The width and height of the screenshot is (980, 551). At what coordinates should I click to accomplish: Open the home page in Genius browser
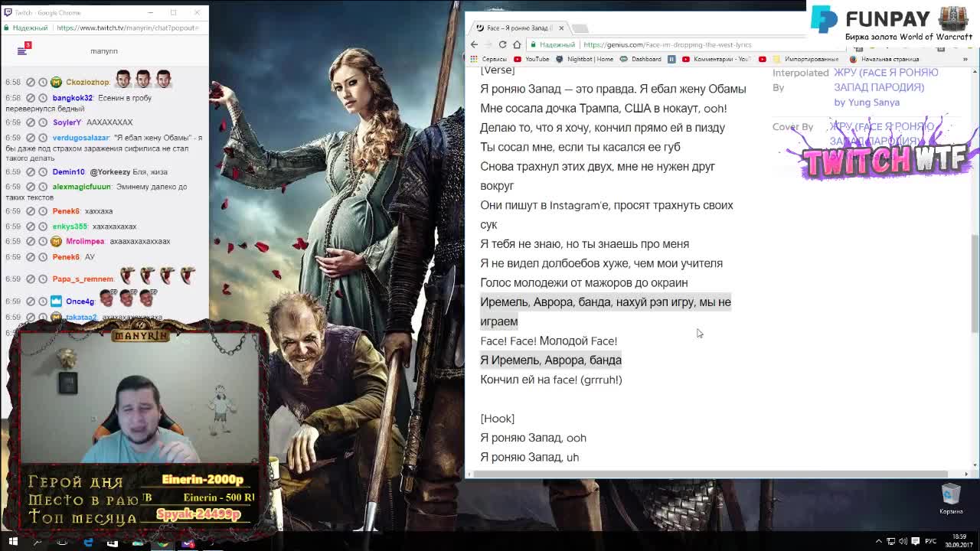pyautogui.click(x=517, y=44)
